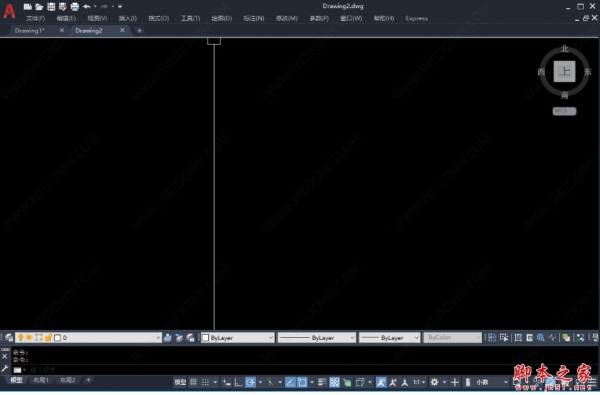Click the workspace switching gear icon

coord(434,382)
